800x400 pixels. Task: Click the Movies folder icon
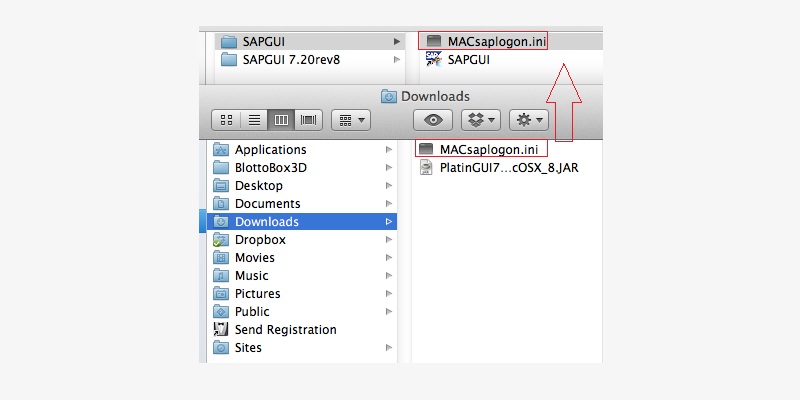[x=221, y=257]
